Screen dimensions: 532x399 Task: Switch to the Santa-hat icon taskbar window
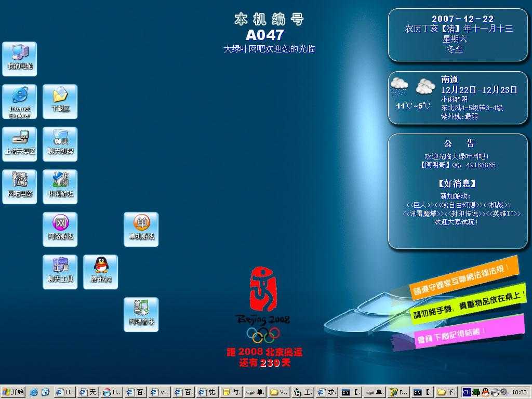pos(112,393)
